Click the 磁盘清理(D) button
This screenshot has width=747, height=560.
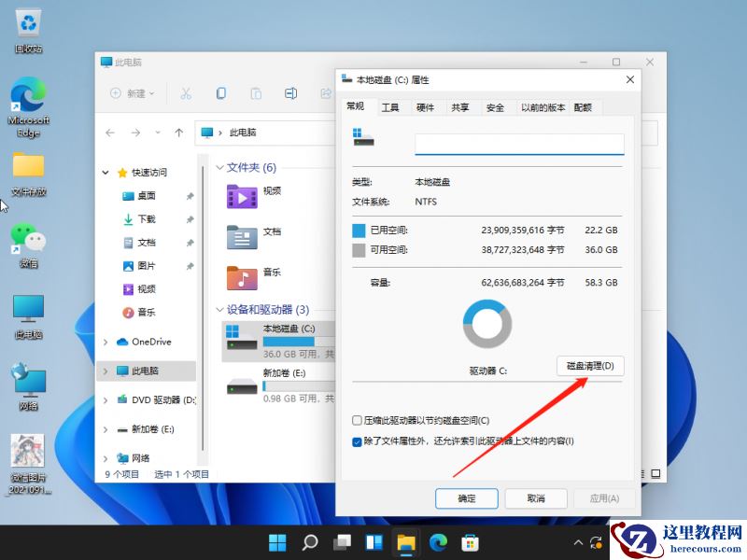tap(590, 366)
